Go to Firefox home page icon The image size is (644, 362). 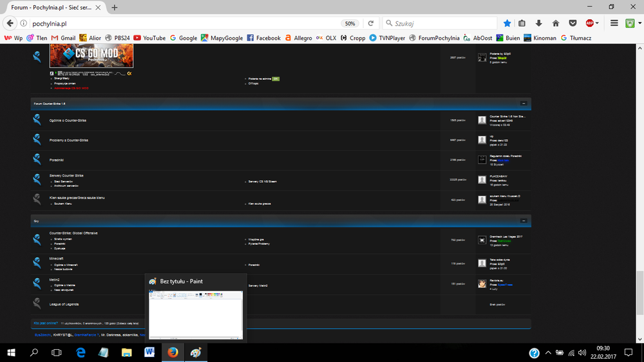click(x=555, y=23)
